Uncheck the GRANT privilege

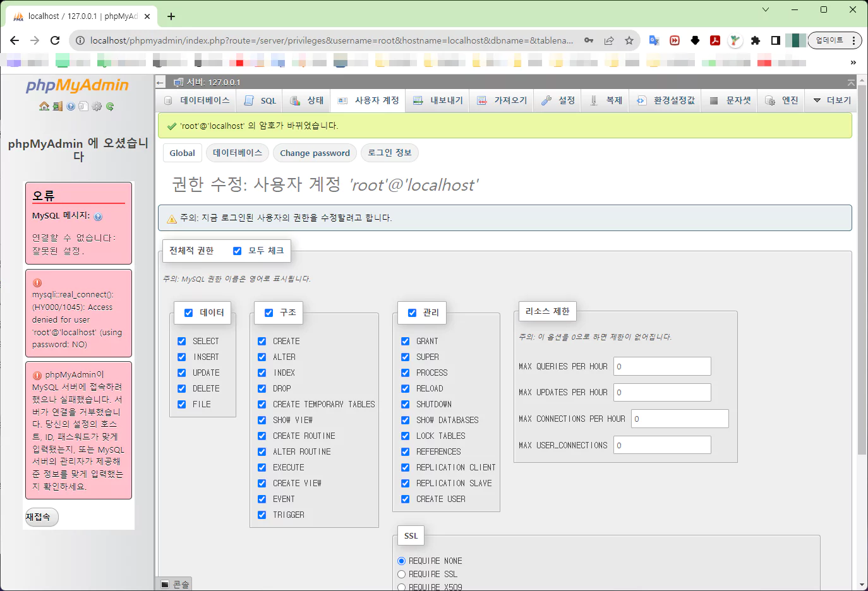pyautogui.click(x=406, y=341)
